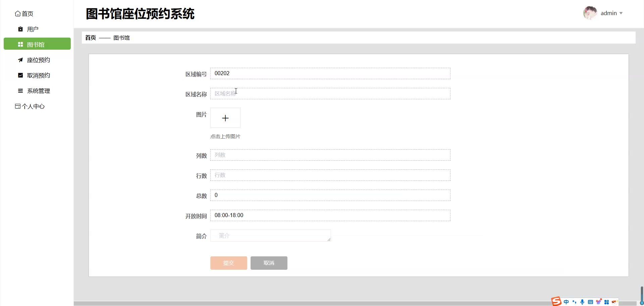Click the clipboard icon next to 用户

coord(20,29)
